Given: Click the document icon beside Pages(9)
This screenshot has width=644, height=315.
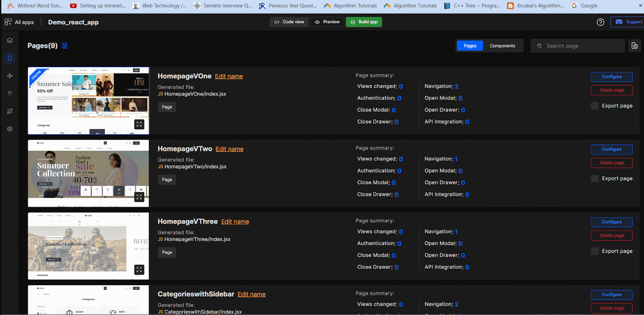Looking at the screenshot, I should [64, 46].
